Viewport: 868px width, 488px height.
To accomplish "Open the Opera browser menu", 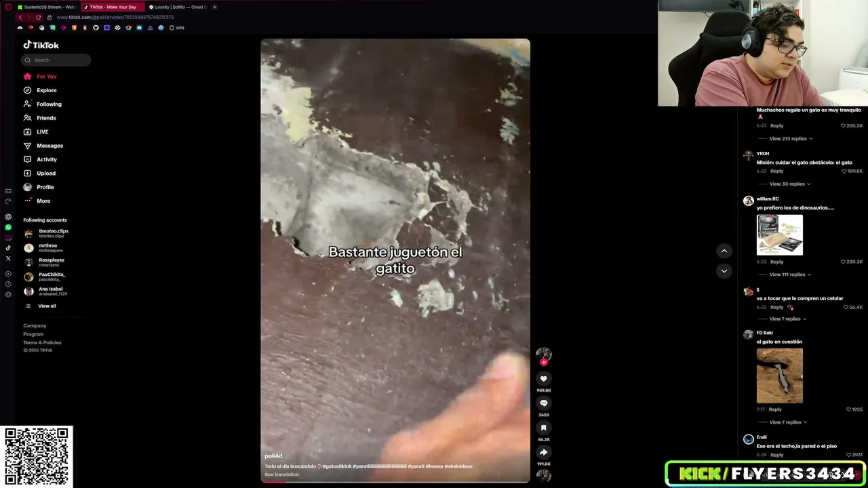I will (x=7, y=7).
